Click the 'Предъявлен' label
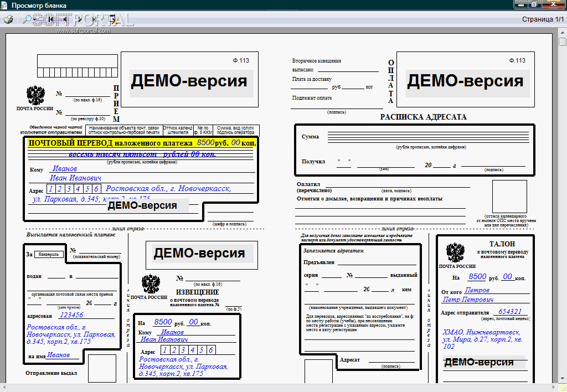Viewport: 567px width, 392px height. 318,262
